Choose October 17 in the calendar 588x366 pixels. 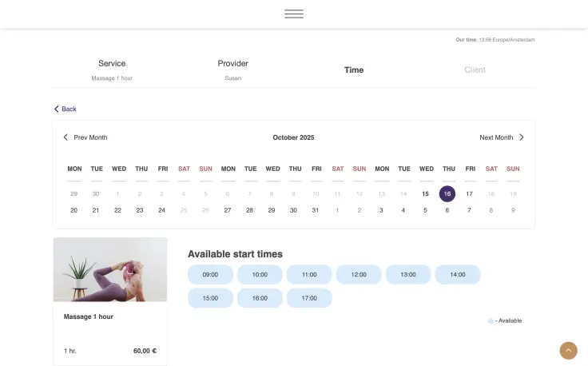pos(469,193)
